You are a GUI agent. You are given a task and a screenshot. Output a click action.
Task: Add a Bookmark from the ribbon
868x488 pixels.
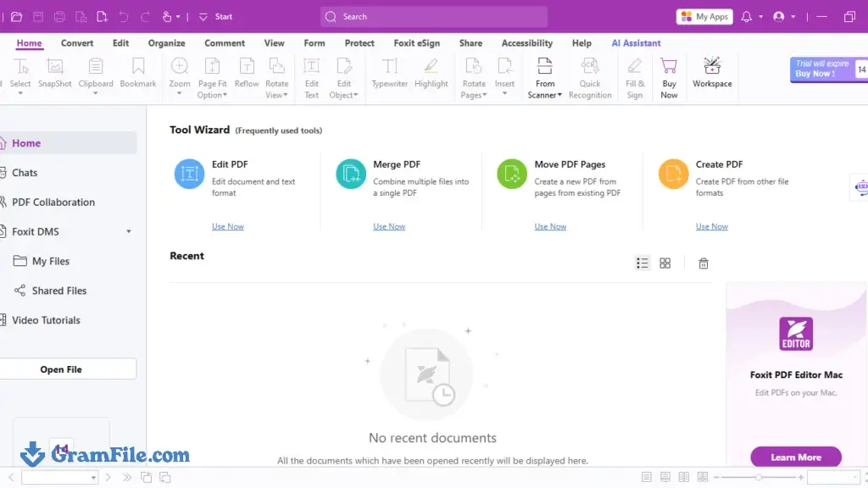tap(138, 73)
